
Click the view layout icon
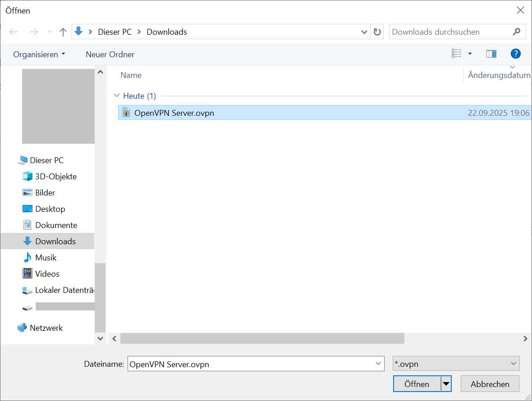point(457,54)
